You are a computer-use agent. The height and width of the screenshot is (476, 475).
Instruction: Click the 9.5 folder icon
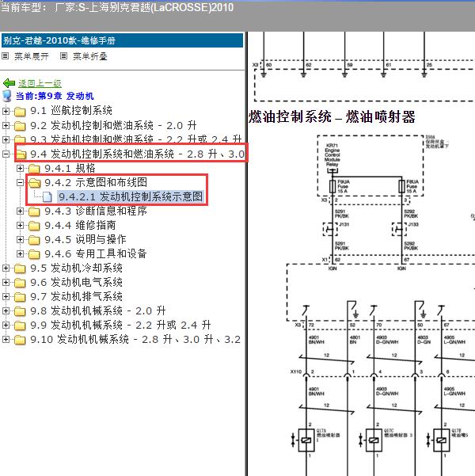(x=20, y=268)
